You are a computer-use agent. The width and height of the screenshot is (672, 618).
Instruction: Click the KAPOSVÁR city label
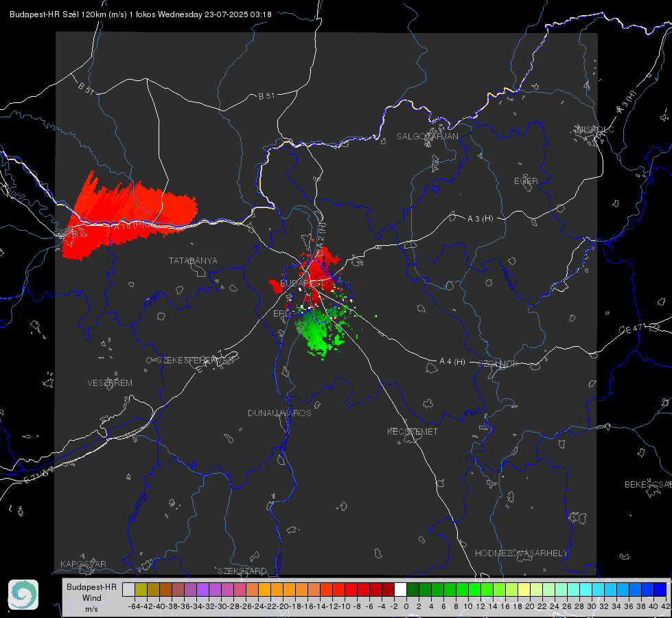pos(83,564)
